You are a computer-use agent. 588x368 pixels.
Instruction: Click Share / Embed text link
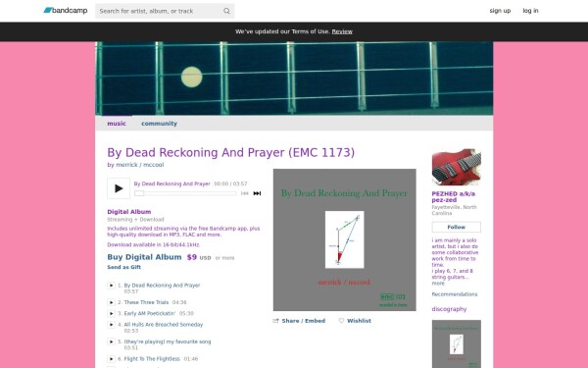click(x=304, y=321)
